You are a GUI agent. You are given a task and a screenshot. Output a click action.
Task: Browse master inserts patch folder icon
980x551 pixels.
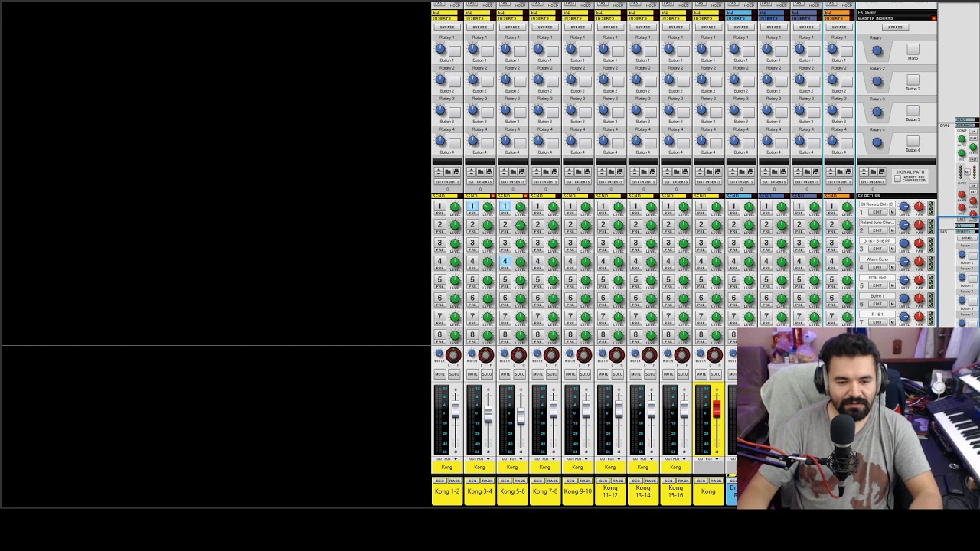tap(873, 171)
